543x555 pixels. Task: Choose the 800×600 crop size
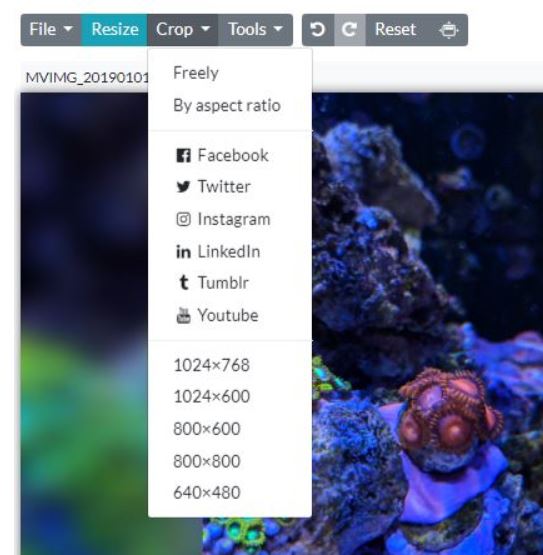[207, 429]
